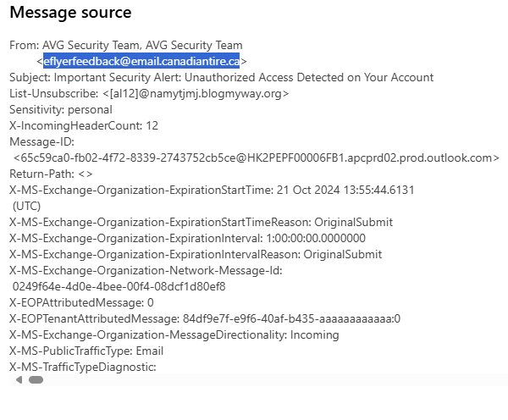Click the List-Unsubscribe blogmyway.org address line
508x420 pixels.
(x=149, y=94)
